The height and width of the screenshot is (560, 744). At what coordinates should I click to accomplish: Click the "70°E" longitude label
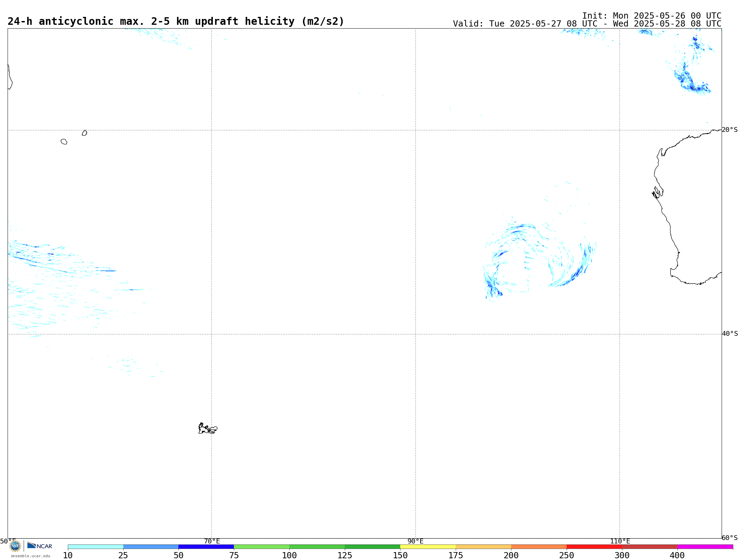pyautogui.click(x=212, y=541)
